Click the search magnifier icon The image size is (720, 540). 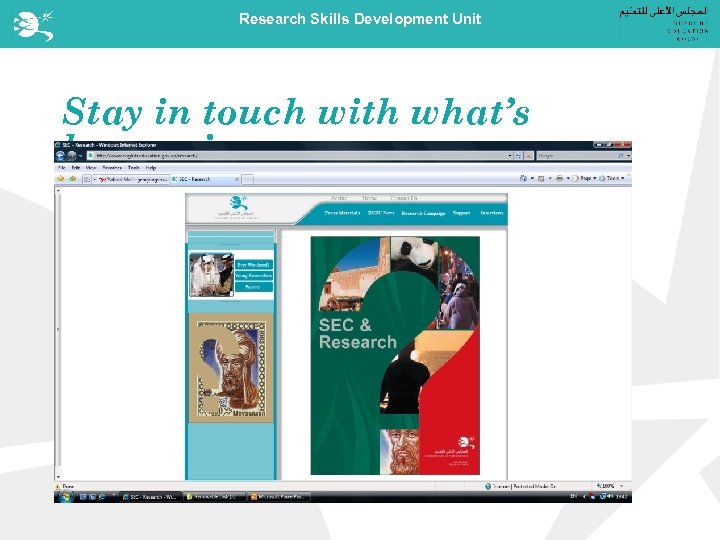coord(621,156)
